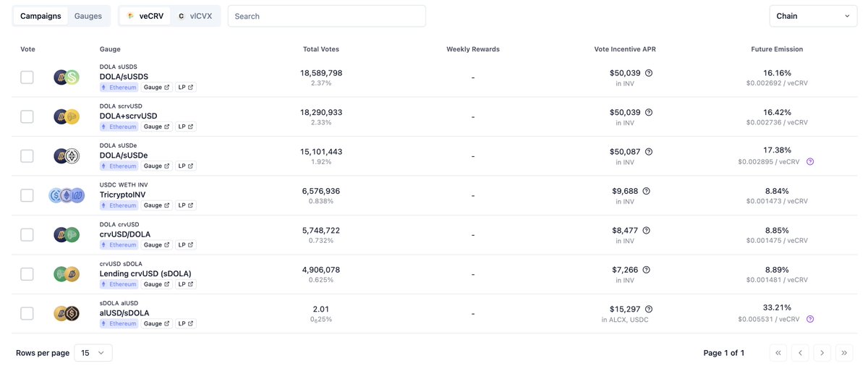This screenshot has height=371, width=868.
Task: Click help icon beside $15,297 APR
Action: [649, 309]
